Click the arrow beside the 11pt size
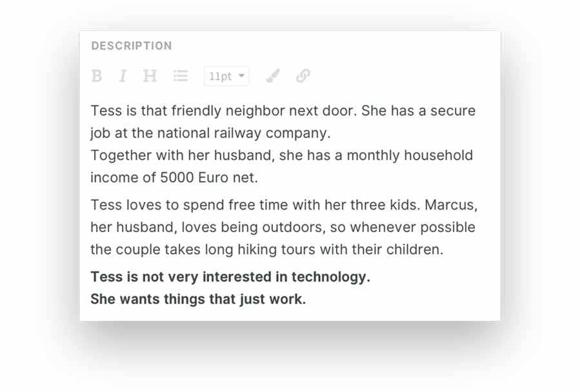This screenshot has width=580, height=392. point(241,75)
